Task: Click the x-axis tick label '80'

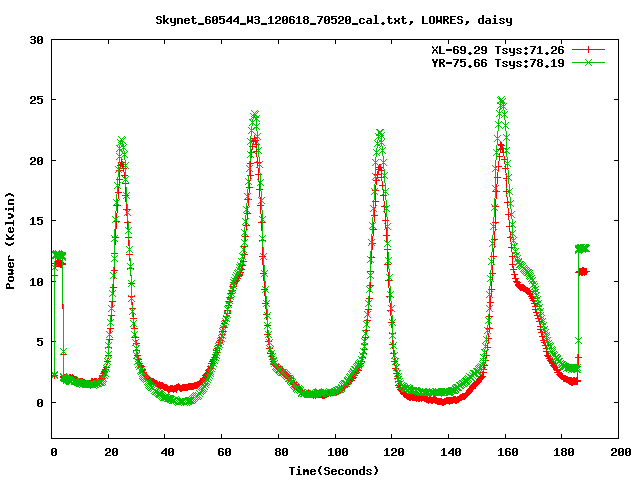Action: tap(281, 452)
